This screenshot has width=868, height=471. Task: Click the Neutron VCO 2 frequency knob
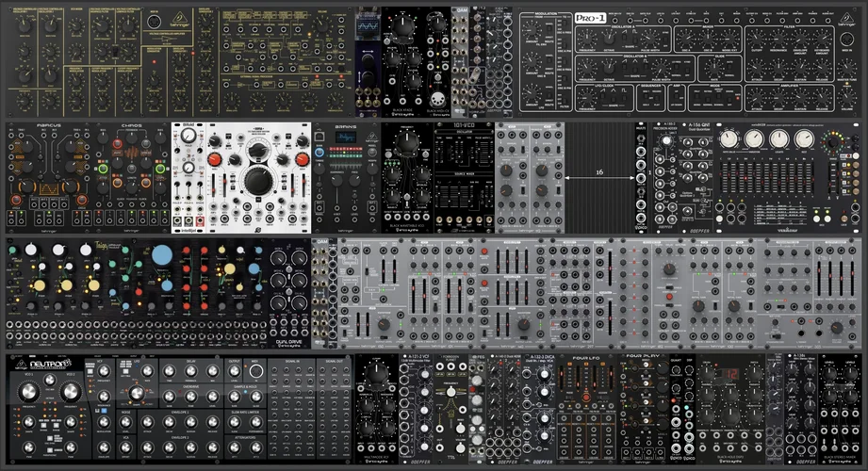coord(71,392)
